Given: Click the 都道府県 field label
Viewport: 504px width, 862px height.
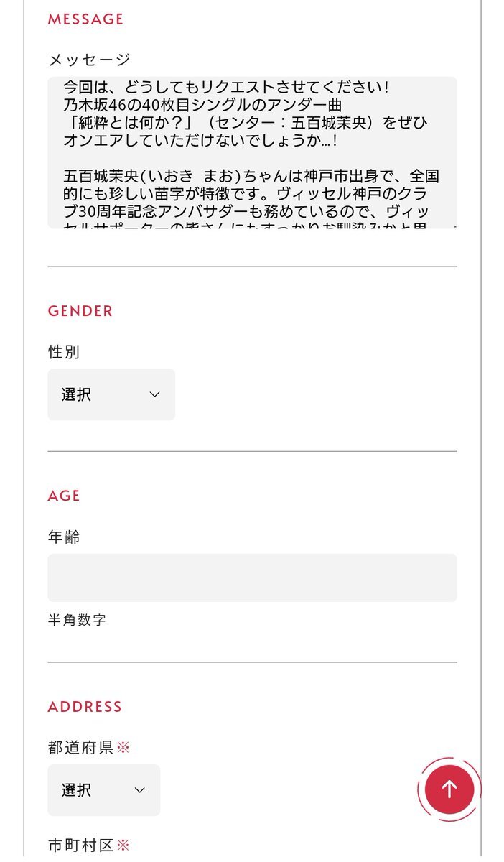Looking at the screenshot, I should click(80, 748).
